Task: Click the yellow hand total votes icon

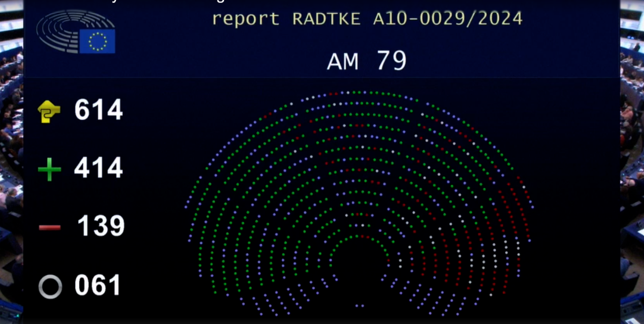Action: pos(49,111)
